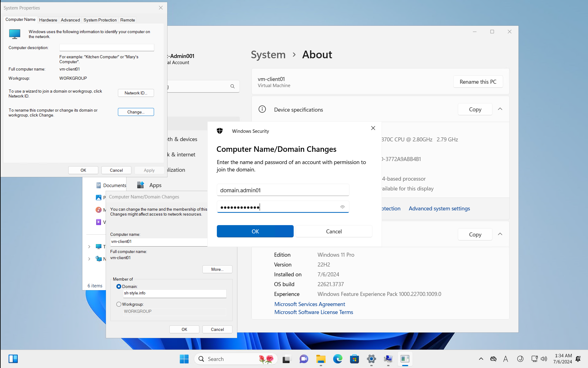
Task: Switch to the Hardware tab
Action: pos(48,20)
